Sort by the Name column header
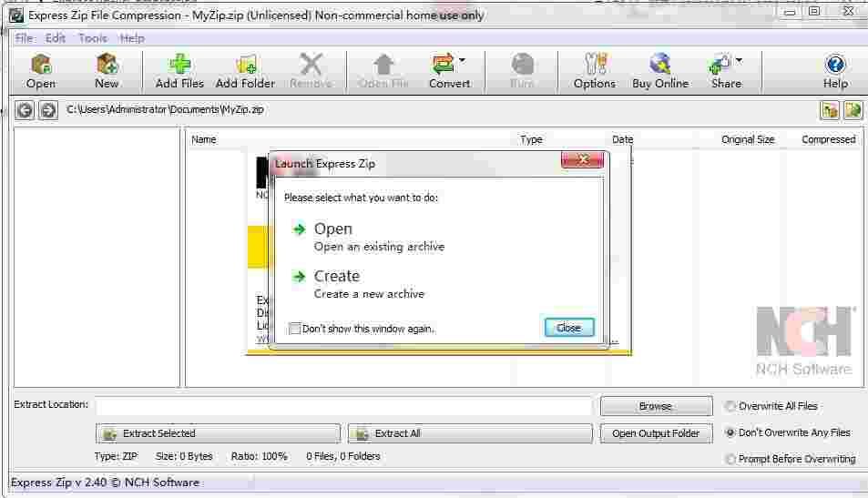 coord(204,139)
